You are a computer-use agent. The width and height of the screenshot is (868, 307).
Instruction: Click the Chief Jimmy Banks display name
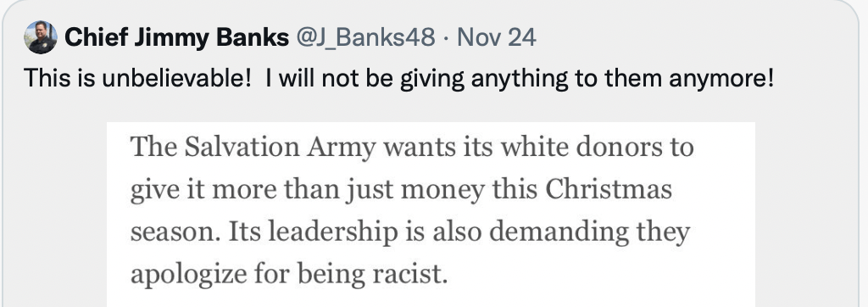(x=176, y=37)
